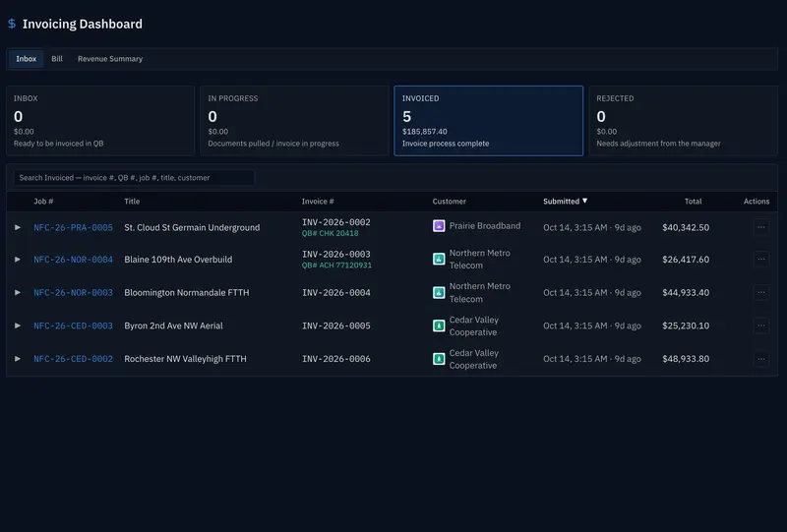Image resolution: width=787 pixels, height=532 pixels.
Task: Click the Byron 2nd Ave NW Aerial title
Action: [174, 325]
